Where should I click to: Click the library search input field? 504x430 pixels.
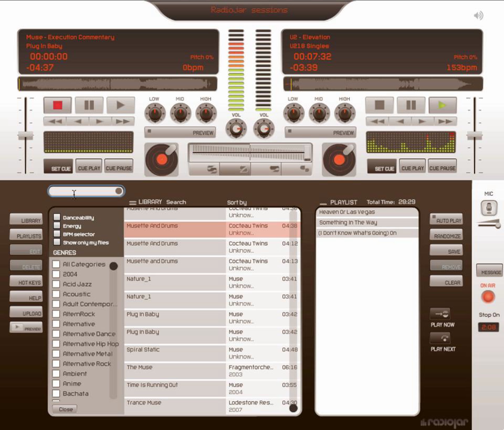click(x=86, y=191)
